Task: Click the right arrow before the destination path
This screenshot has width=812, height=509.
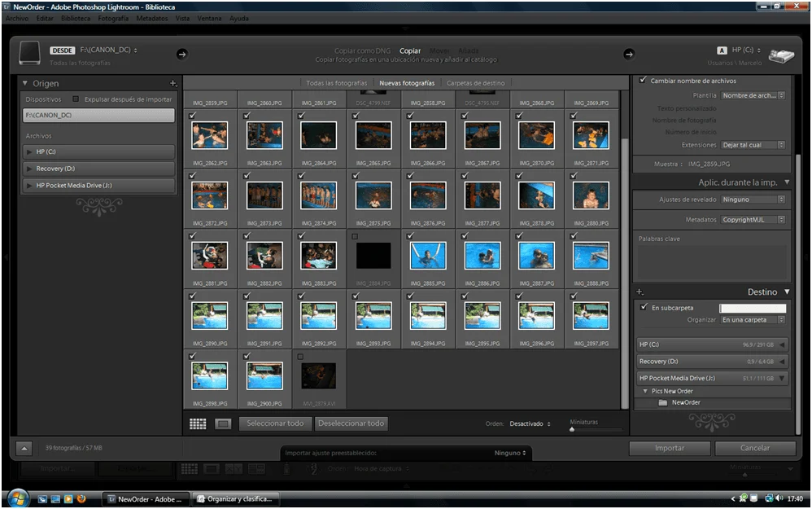Action: 629,54
